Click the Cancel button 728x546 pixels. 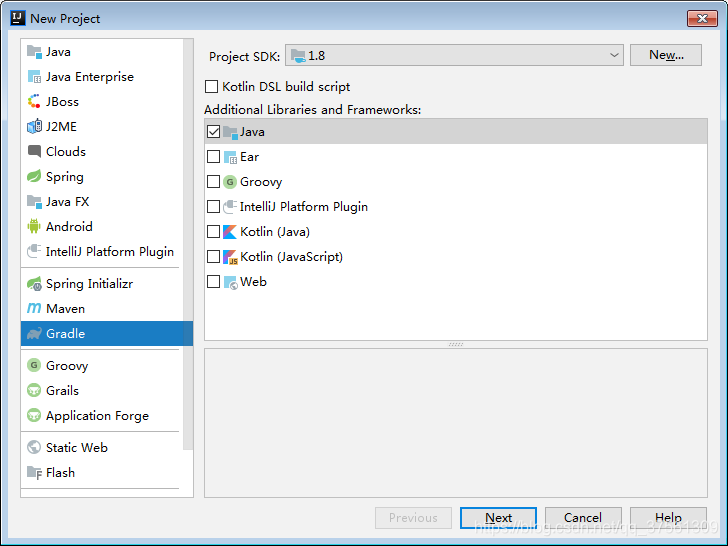coord(583,518)
